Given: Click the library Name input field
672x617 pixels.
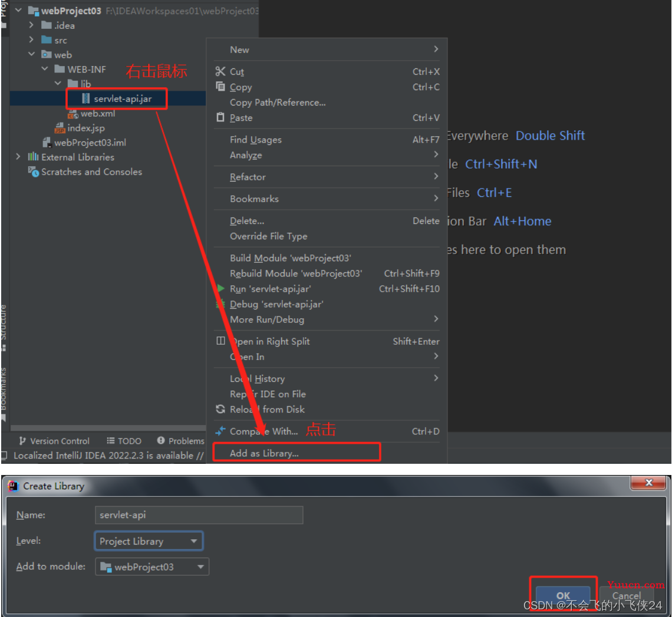Looking at the screenshot, I should [x=199, y=514].
